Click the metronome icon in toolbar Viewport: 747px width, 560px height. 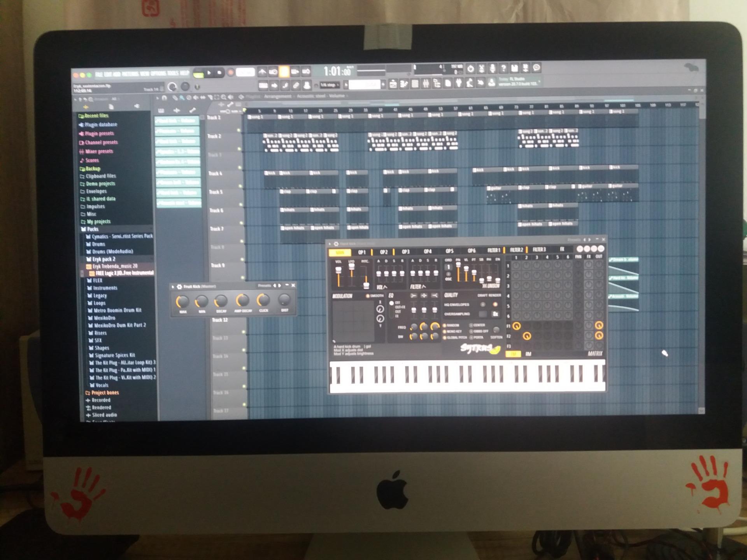pyautogui.click(x=262, y=72)
